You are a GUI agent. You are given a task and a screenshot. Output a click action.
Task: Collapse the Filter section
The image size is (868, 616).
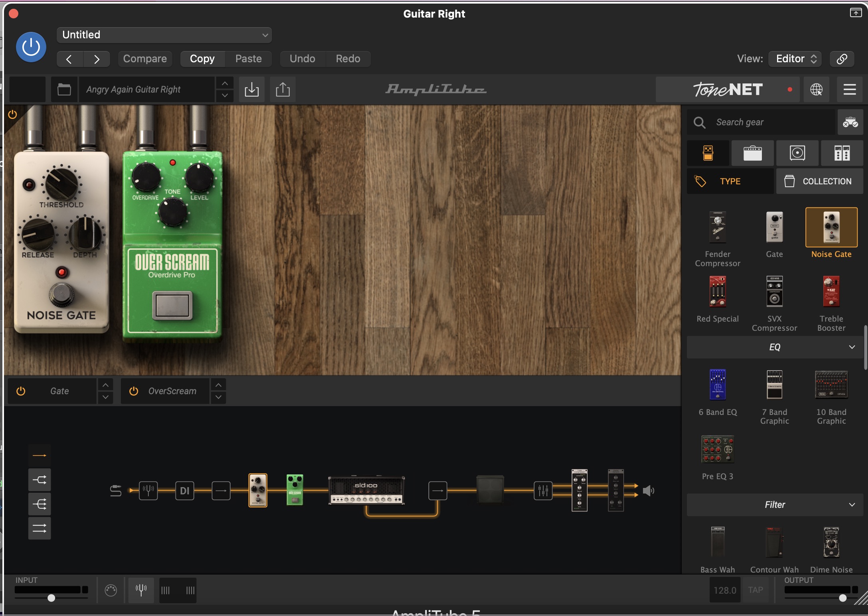775,505
